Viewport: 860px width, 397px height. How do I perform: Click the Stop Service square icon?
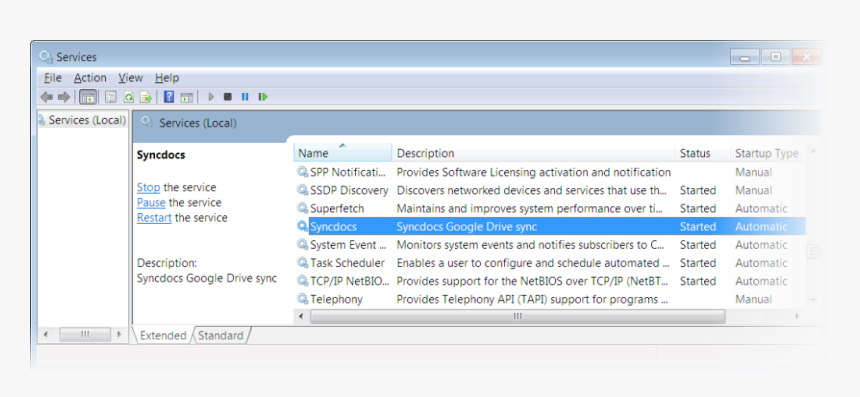click(228, 97)
